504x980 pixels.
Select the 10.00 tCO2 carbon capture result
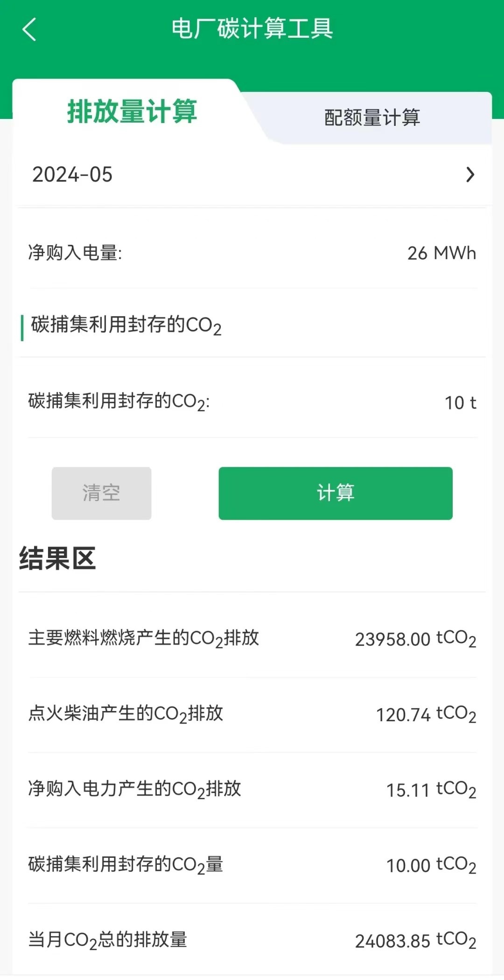pyautogui.click(x=431, y=865)
